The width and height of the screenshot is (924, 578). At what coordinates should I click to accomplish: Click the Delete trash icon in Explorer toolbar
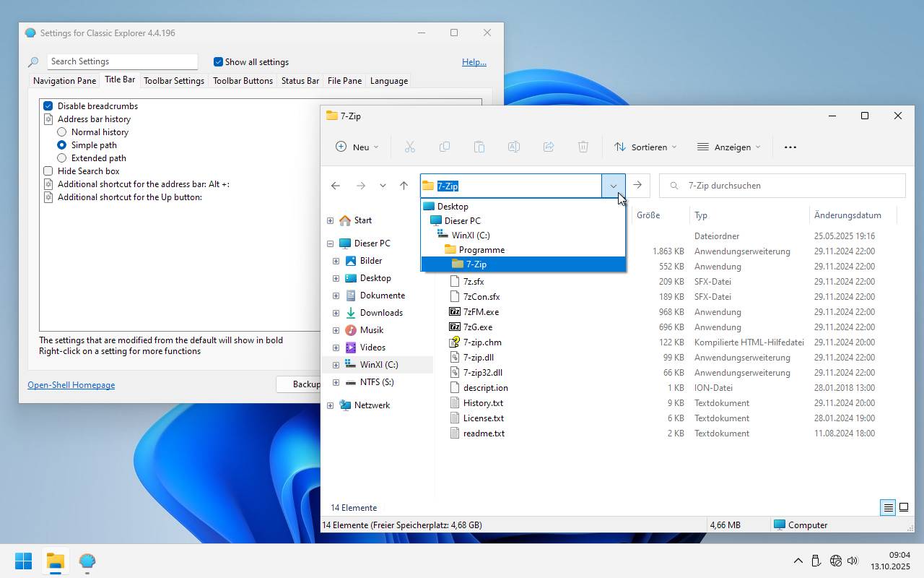pyautogui.click(x=583, y=147)
